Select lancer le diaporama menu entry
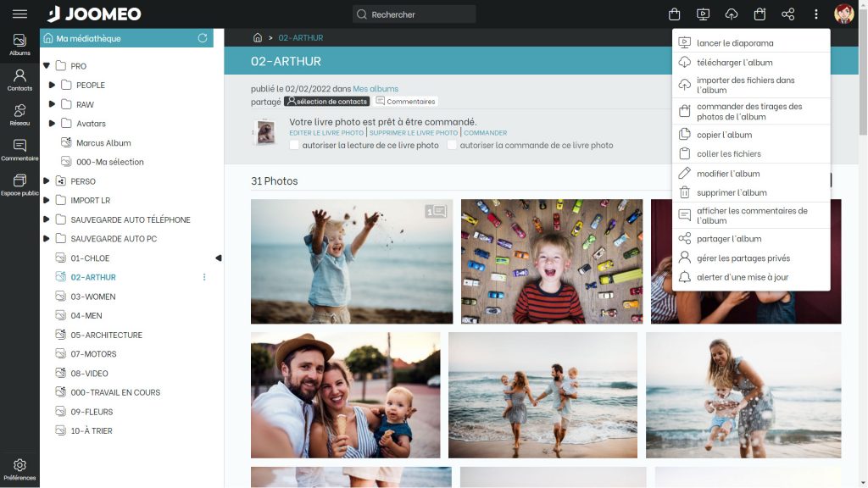Viewport: 868px width, 488px height. point(734,43)
